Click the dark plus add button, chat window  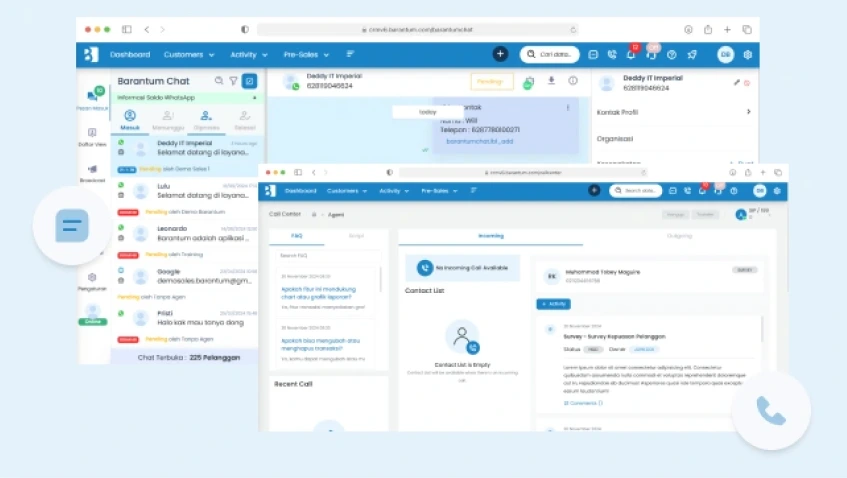[x=500, y=54]
